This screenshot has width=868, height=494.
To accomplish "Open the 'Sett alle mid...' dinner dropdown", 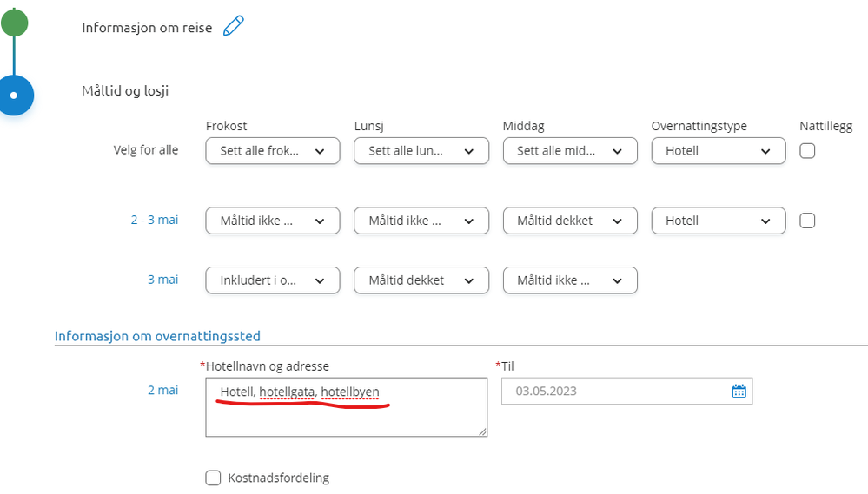I will (x=570, y=151).
